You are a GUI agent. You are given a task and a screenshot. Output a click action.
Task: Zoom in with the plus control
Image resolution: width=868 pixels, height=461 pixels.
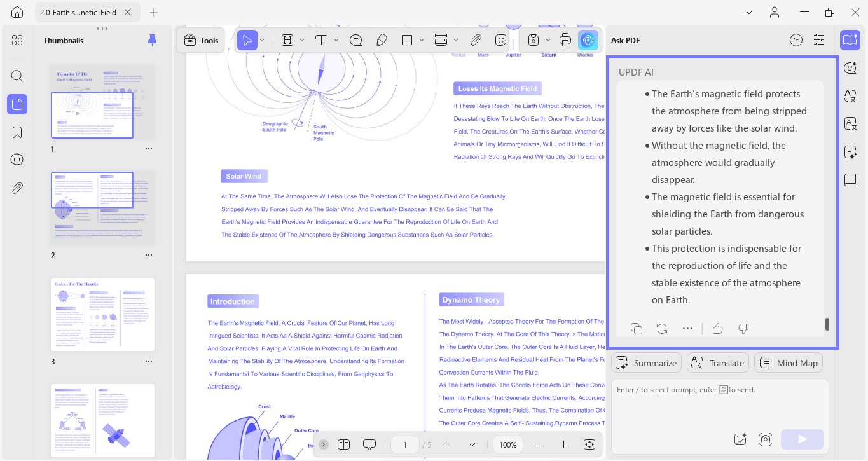(x=563, y=444)
